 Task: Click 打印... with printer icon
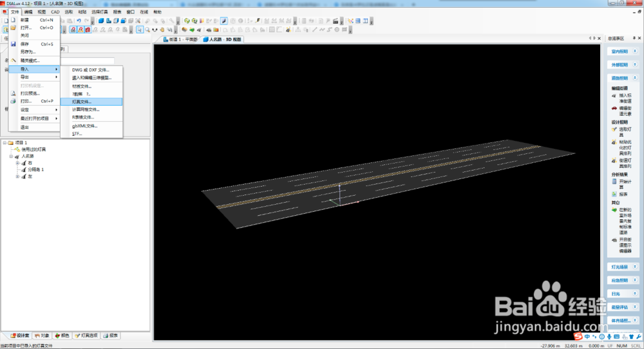[35, 101]
